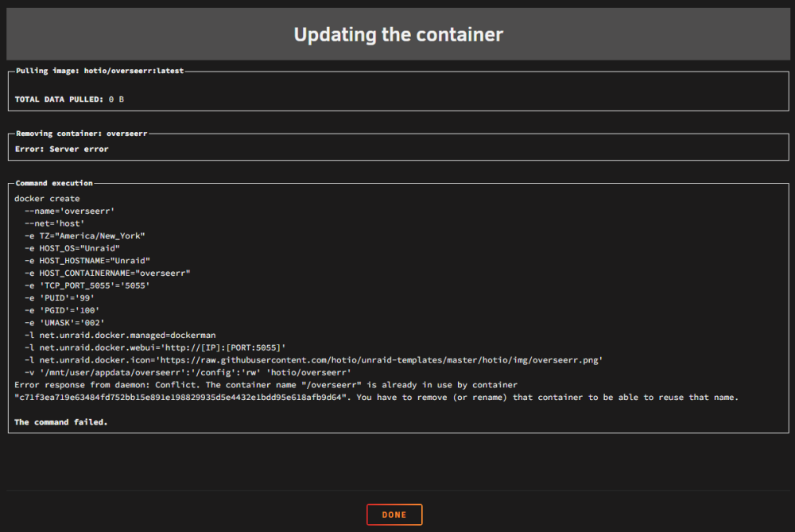This screenshot has width=795, height=532.
Task: Click the net.unraid.docker.webui label line
Action: pos(155,348)
